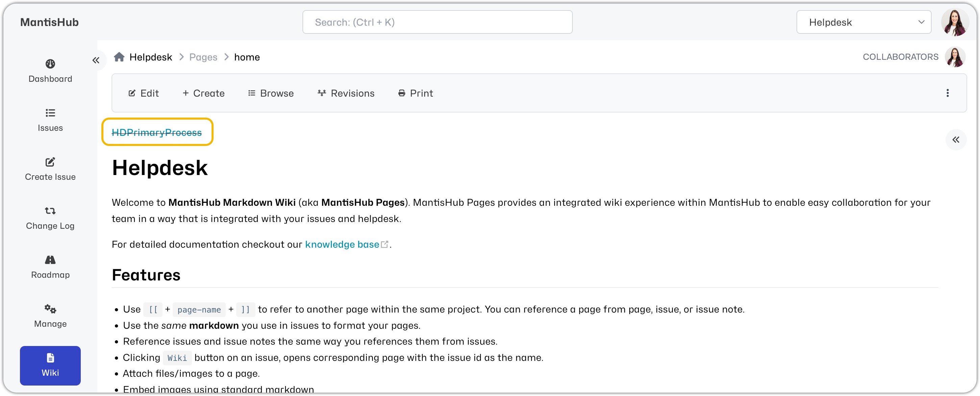Viewport: 980px width, 396px height.
Task: Click the Wiki code snippet in list
Action: (177, 358)
